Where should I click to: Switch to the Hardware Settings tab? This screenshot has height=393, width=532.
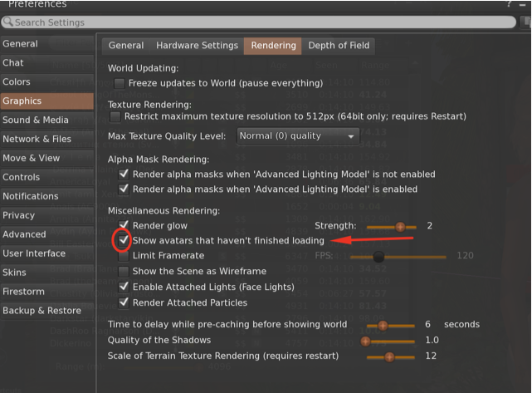pyautogui.click(x=197, y=46)
